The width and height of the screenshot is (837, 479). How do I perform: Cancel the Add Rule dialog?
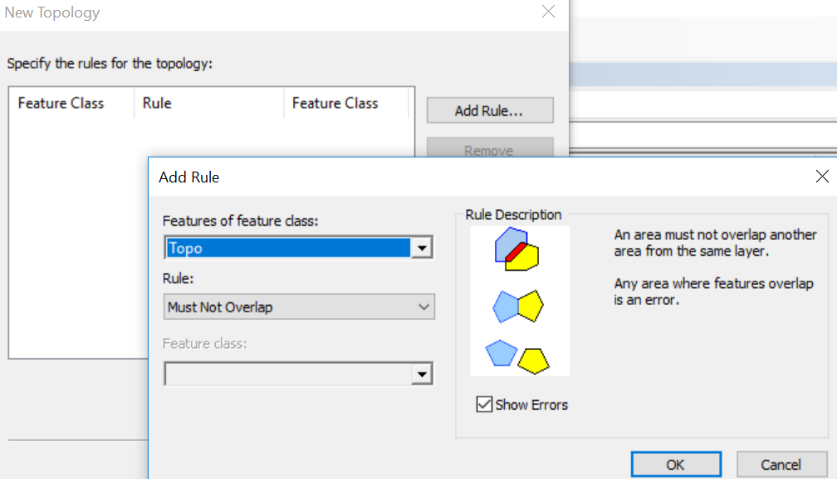[x=781, y=465]
